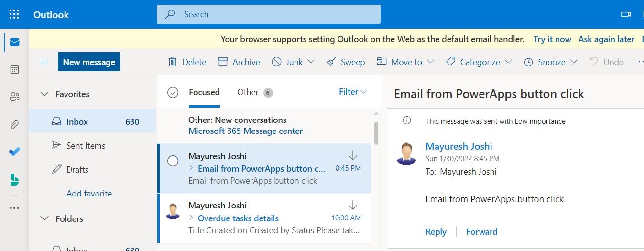
Task: Open the app launcher waffle icon
Action: (14, 14)
